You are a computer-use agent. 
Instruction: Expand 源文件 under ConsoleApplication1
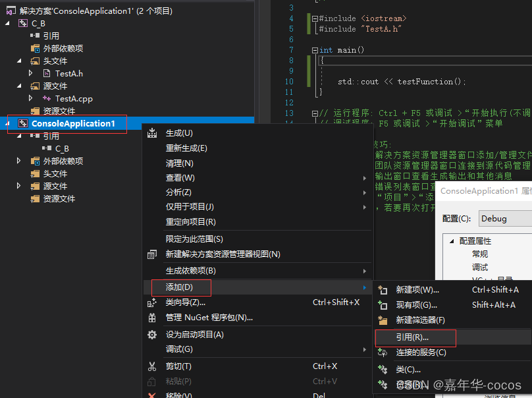pos(18,186)
